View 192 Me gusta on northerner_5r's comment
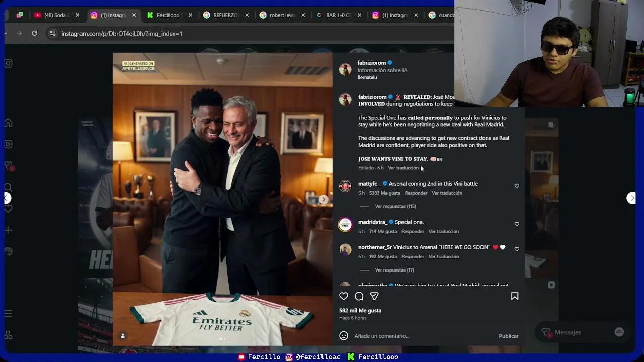The image size is (644, 362). click(x=383, y=257)
